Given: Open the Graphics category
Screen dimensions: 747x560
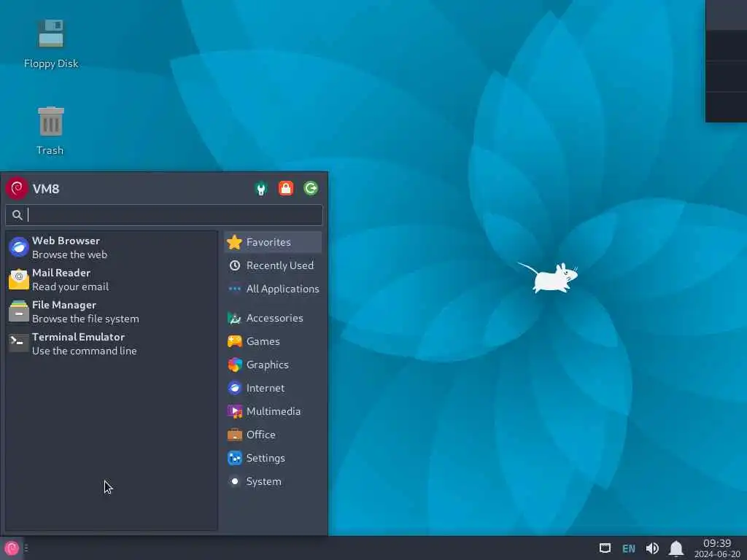Looking at the screenshot, I should click(273, 365).
